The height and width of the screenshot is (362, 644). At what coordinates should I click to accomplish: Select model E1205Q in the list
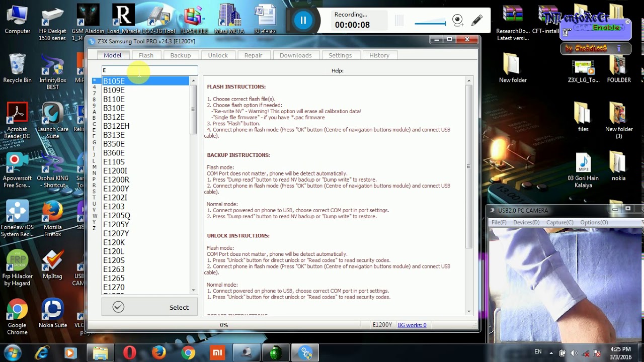[x=146, y=216]
